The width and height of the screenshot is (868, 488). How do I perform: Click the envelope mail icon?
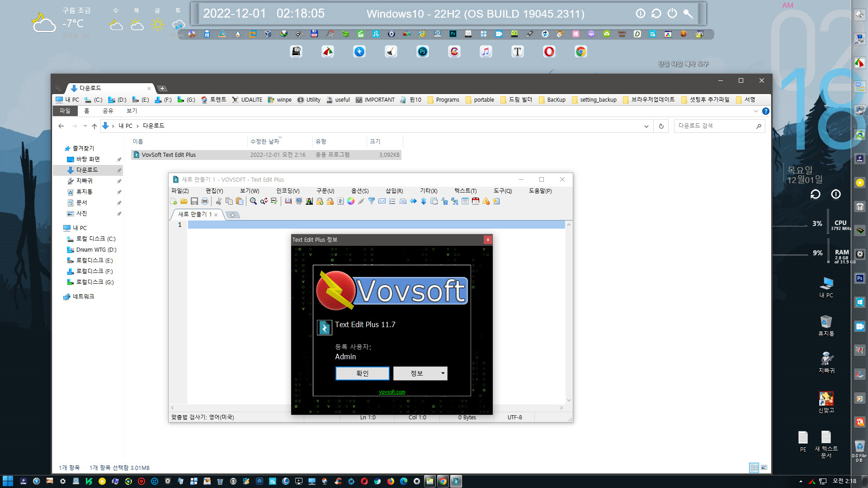point(382,202)
